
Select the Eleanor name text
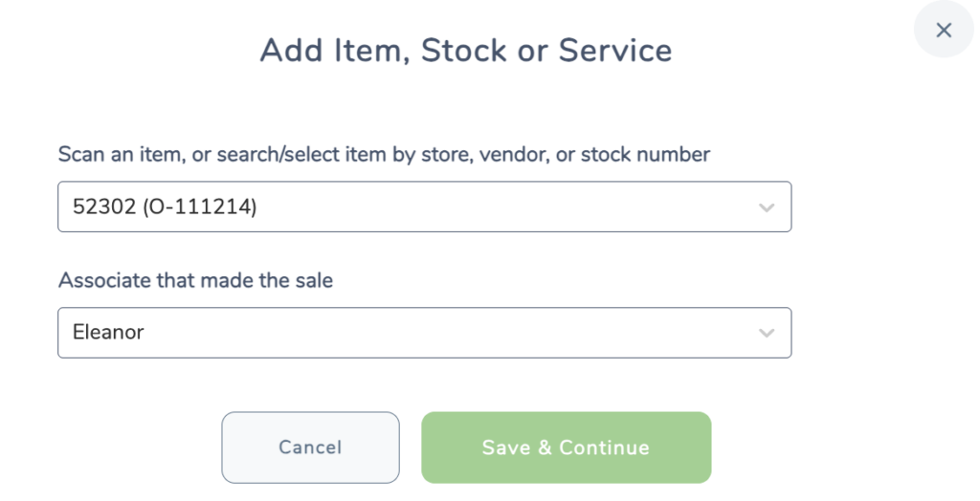pos(108,332)
